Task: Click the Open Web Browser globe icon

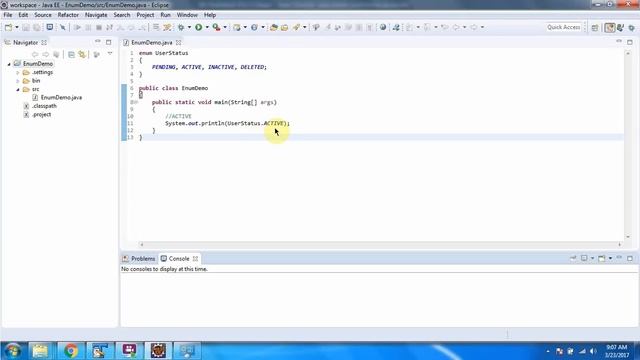Action: point(383,27)
